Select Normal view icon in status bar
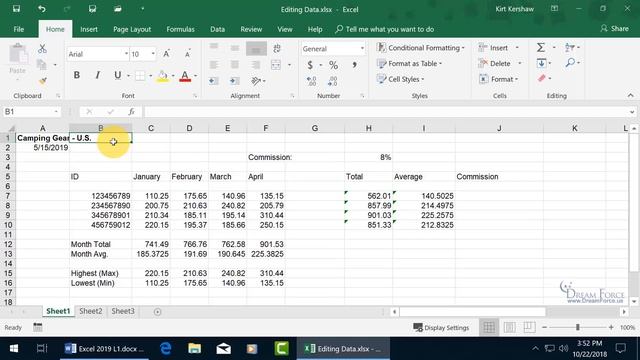This screenshot has width=640, height=360. pos(489,327)
